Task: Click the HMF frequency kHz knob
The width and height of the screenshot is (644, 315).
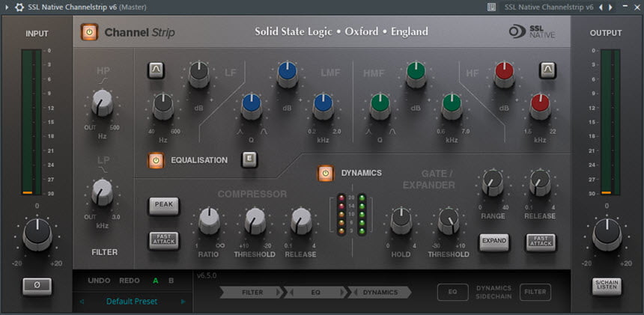Action: 452,105
